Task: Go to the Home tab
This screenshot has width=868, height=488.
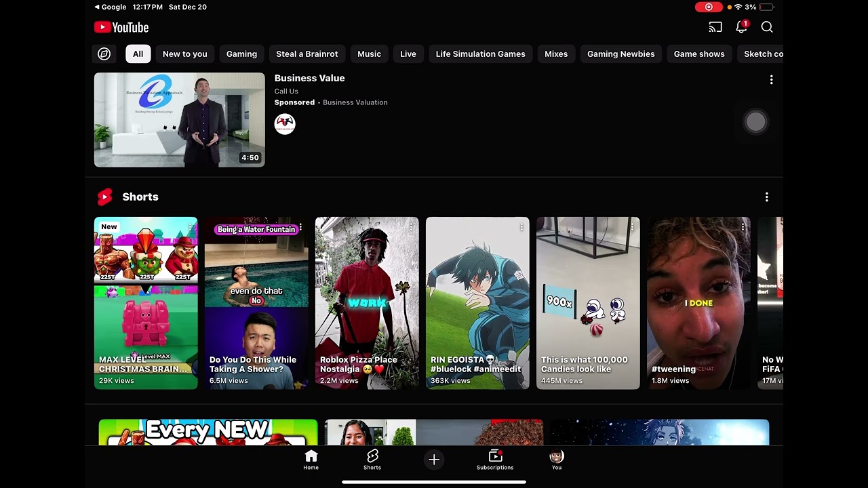Action: [311, 460]
